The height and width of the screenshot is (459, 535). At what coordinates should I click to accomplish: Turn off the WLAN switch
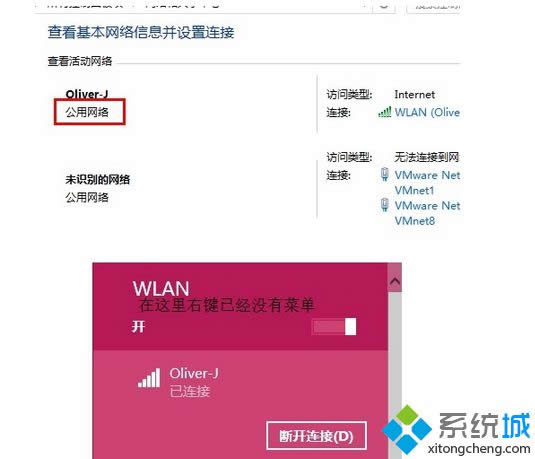click(x=334, y=327)
